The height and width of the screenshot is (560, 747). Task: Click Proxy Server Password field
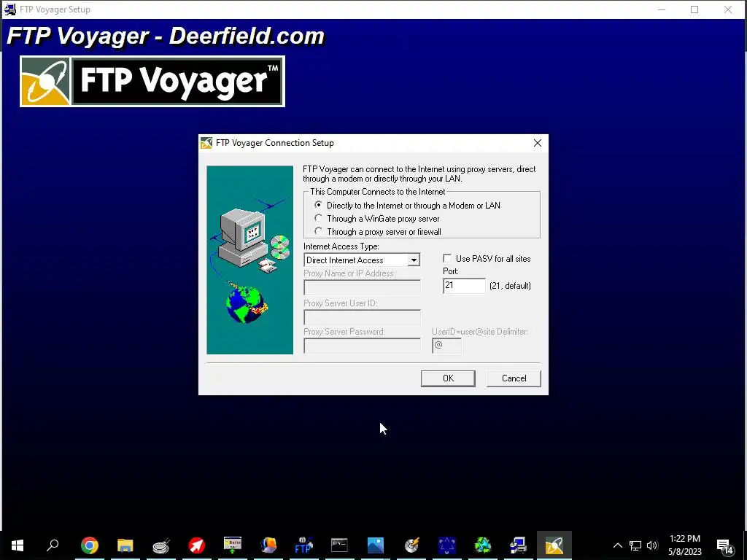(x=362, y=346)
